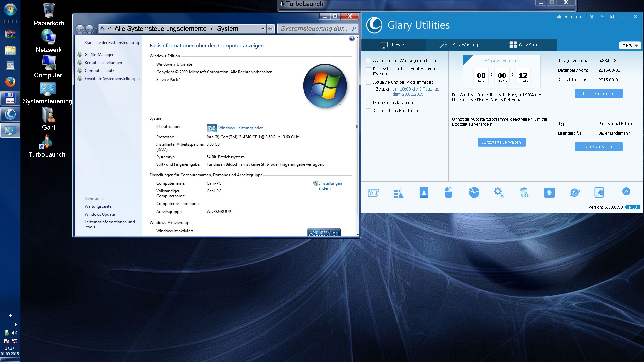Image resolution: width=644 pixels, height=362 pixels.
Task: Click the Firefox icon in the taskbar
Action: (10, 82)
